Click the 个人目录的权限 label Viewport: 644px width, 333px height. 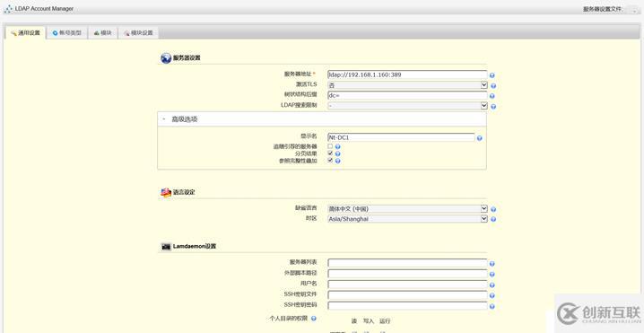288,319
